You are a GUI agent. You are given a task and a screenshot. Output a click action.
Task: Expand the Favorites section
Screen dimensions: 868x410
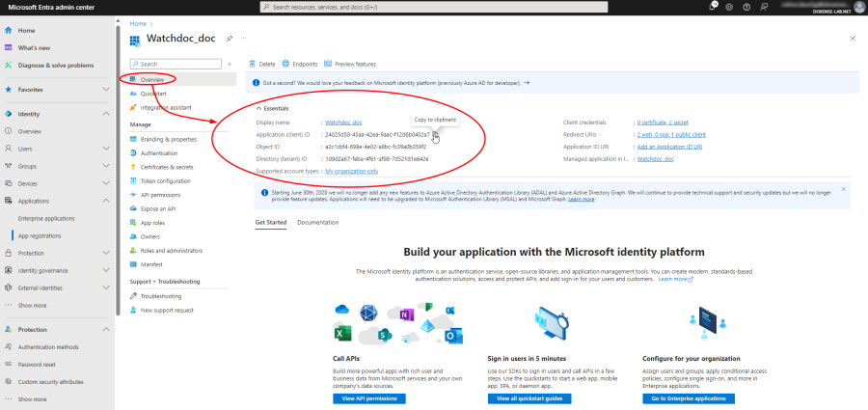[x=106, y=90]
